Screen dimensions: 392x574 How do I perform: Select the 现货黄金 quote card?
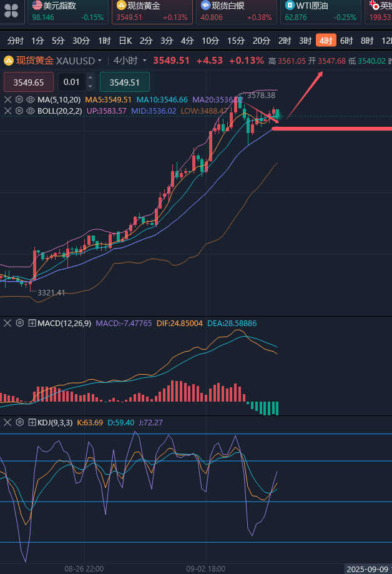(x=152, y=12)
